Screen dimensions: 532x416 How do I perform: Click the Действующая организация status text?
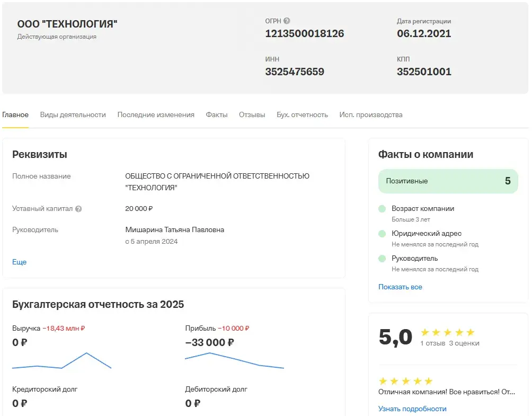pyautogui.click(x=57, y=37)
